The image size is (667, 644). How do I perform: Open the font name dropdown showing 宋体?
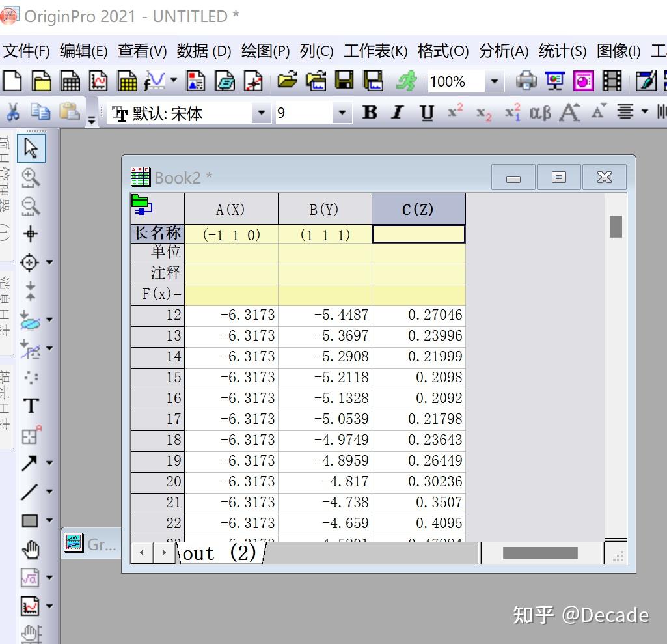pyautogui.click(x=261, y=113)
